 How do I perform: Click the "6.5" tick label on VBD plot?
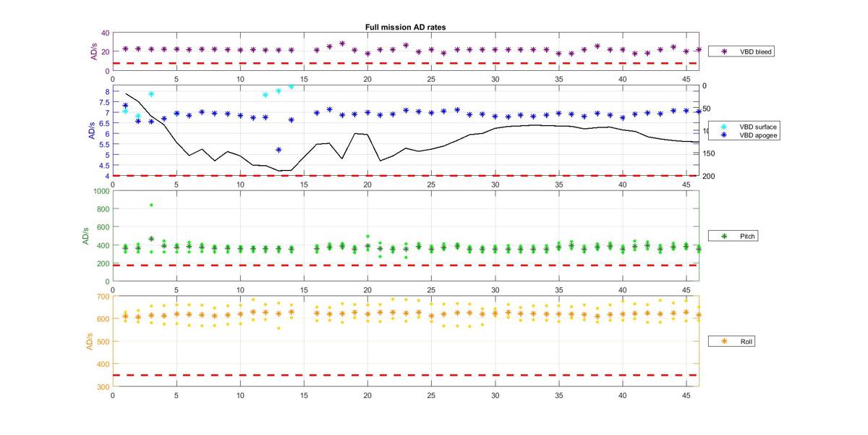point(104,123)
